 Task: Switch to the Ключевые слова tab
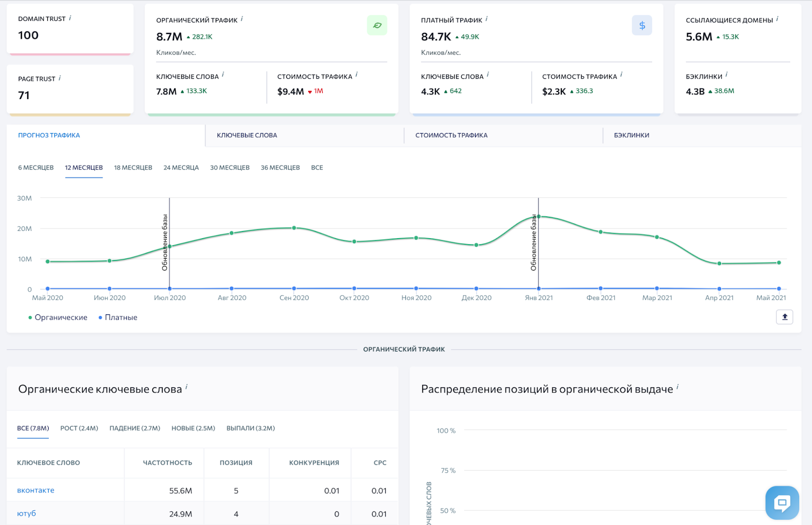[247, 136]
